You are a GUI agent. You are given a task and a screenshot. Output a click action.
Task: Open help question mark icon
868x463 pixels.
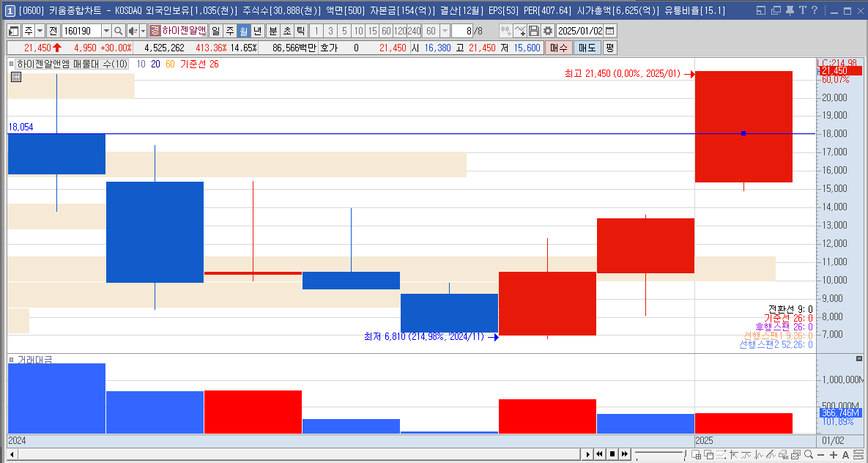click(814, 10)
